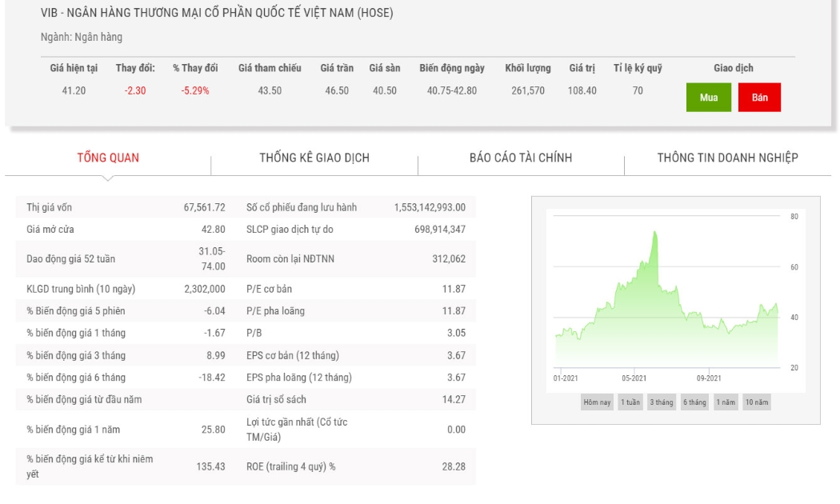Viewport: 840px width, 504px height.
Task: Click the green Mua buy button
Action: [708, 97]
